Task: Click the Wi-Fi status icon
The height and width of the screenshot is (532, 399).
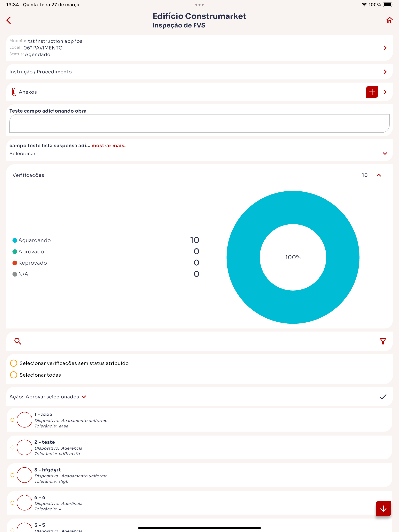Action: tap(364, 4)
